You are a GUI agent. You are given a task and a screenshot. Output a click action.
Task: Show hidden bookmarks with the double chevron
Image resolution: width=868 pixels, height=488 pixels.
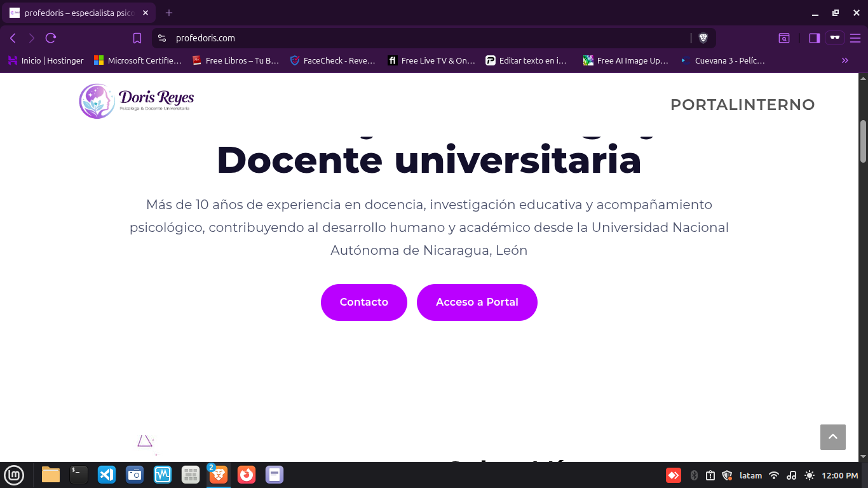coord(845,60)
